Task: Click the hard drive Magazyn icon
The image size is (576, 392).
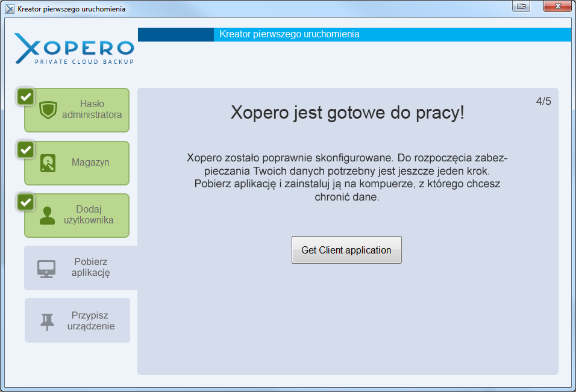Action: [48, 163]
